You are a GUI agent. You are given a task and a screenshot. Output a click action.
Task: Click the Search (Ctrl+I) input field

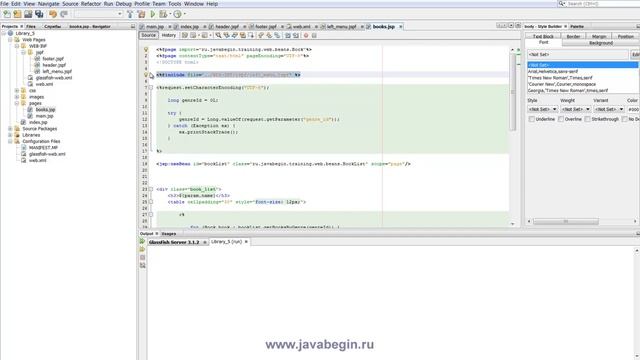pos(603,4)
